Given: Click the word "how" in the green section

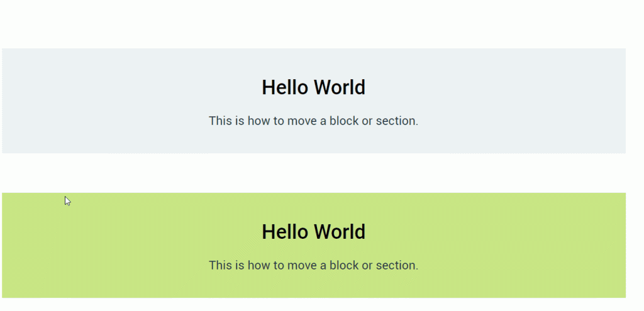Looking at the screenshot, I should 258,265.
